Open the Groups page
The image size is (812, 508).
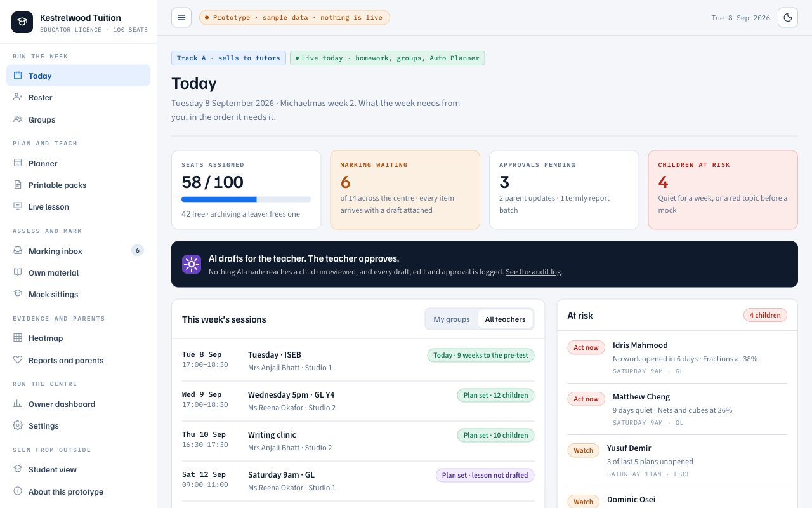[x=78, y=119]
